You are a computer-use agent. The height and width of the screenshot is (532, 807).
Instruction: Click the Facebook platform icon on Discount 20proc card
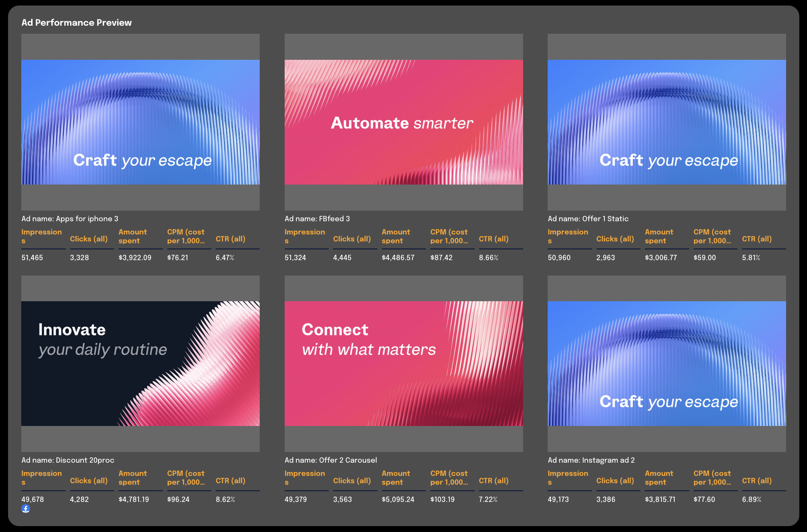(26, 509)
